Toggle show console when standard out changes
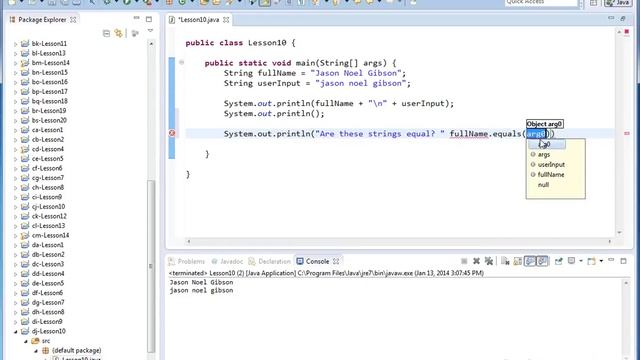The height and width of the screenshot is (360, 640). [x=530, y=261]
